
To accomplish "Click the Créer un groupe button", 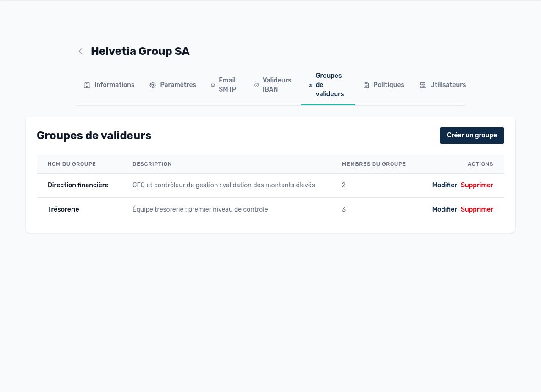I will pos(472,136).
